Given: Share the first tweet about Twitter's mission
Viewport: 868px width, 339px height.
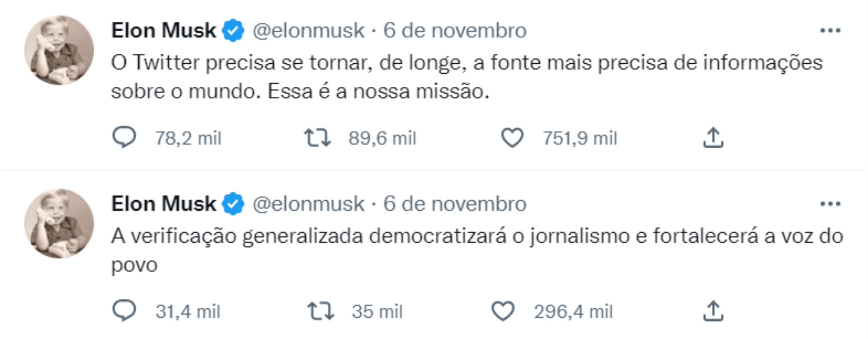Looking at the screenshot, I should coord(713,138).
